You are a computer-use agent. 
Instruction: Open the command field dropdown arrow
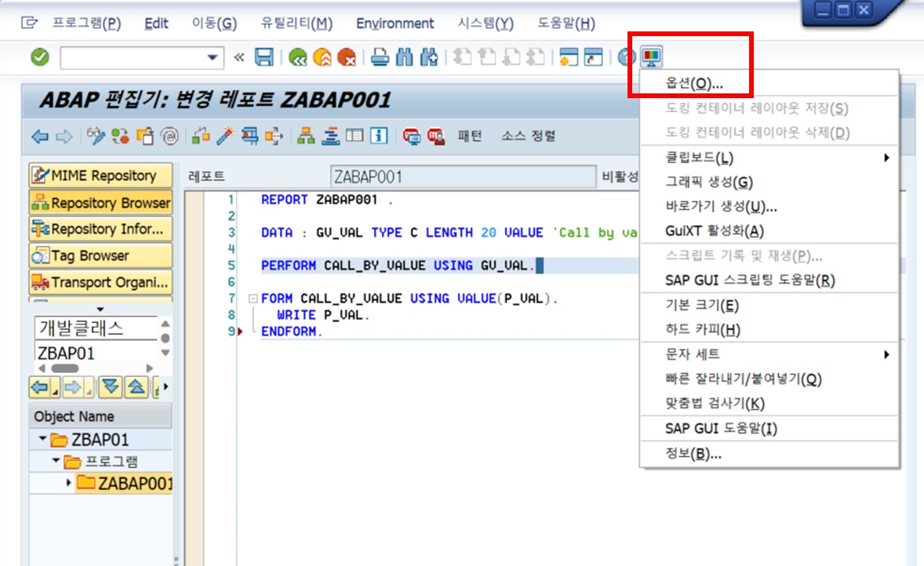click(x=212, y=58)
